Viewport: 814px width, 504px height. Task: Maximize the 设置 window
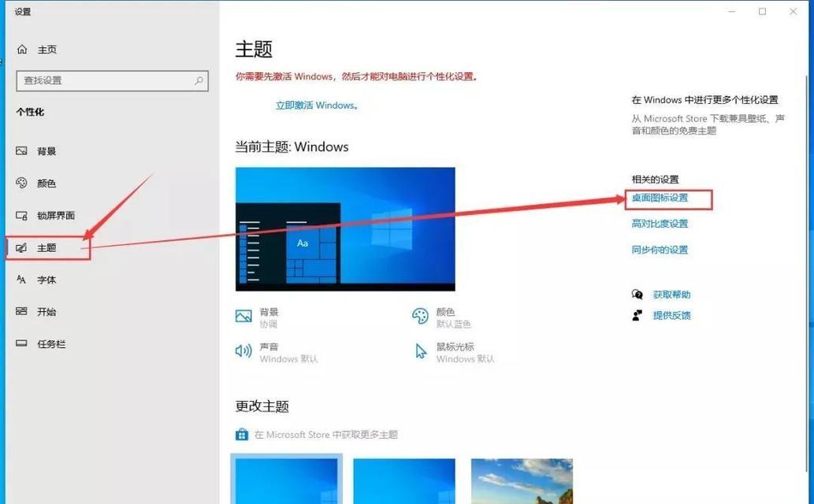point(762,12)
